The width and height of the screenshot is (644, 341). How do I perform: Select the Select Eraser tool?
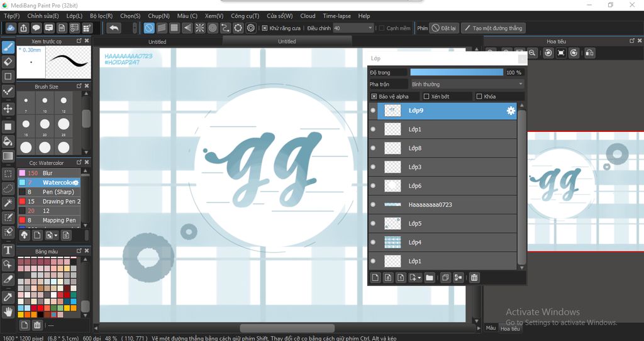[8, 232]
